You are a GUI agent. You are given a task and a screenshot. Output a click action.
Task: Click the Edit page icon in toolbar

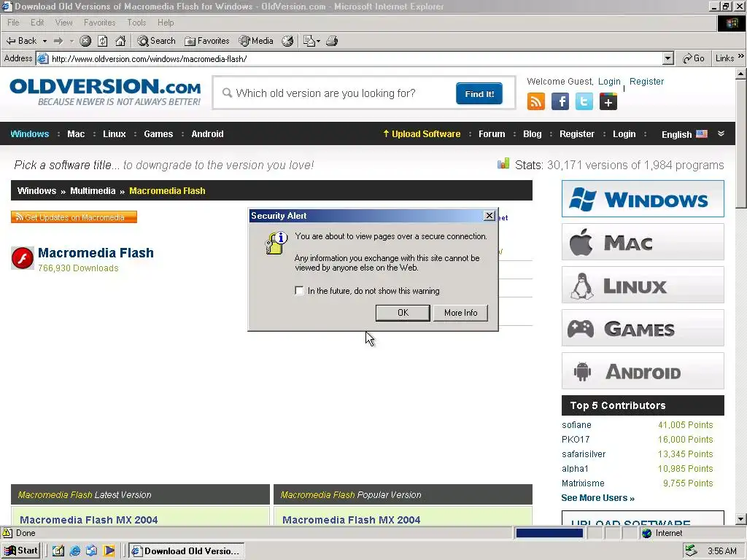click(309, 41)
